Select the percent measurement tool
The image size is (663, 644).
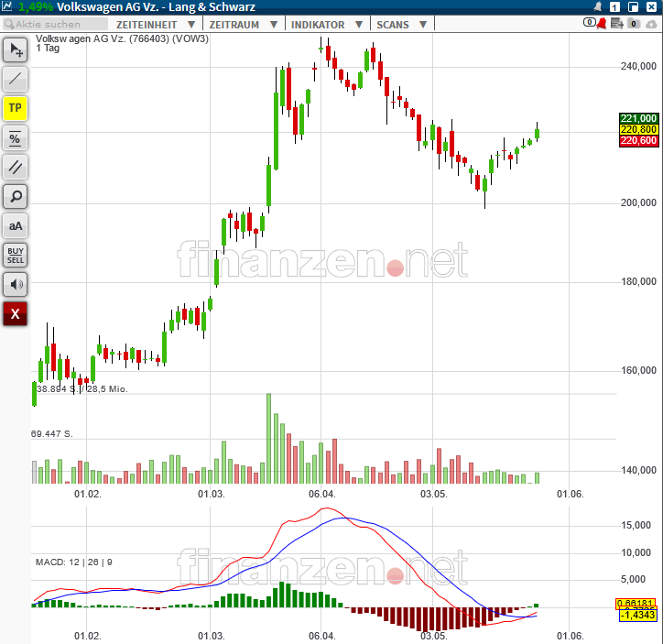[x=16, y=137]
